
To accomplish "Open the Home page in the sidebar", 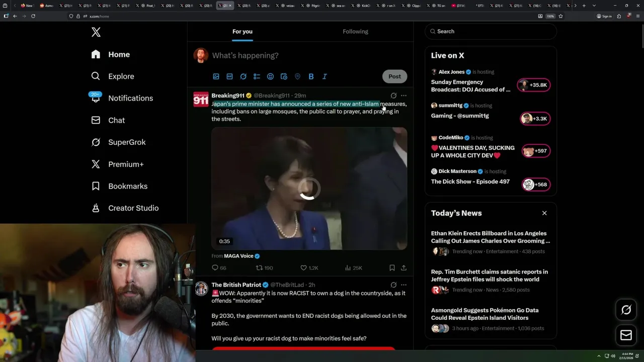I will tap(111, 54).
